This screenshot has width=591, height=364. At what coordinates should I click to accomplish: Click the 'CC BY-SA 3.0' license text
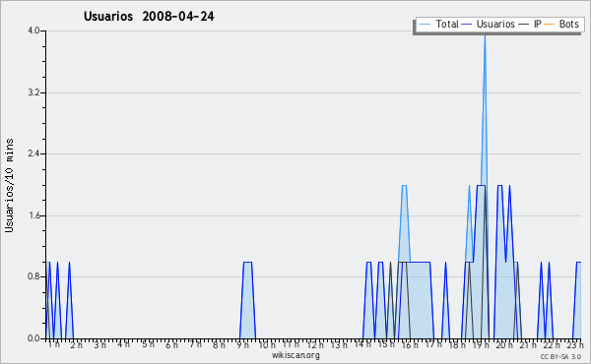(x=560, y=356)
